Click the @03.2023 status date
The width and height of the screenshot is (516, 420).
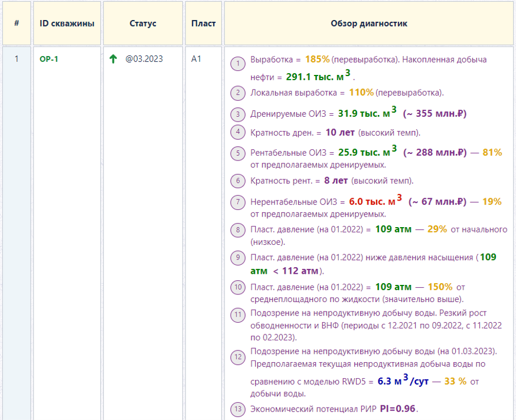point(144,59)
